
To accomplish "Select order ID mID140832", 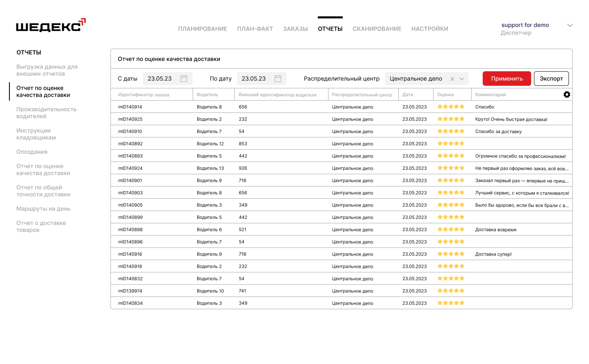I will (130, 279).
